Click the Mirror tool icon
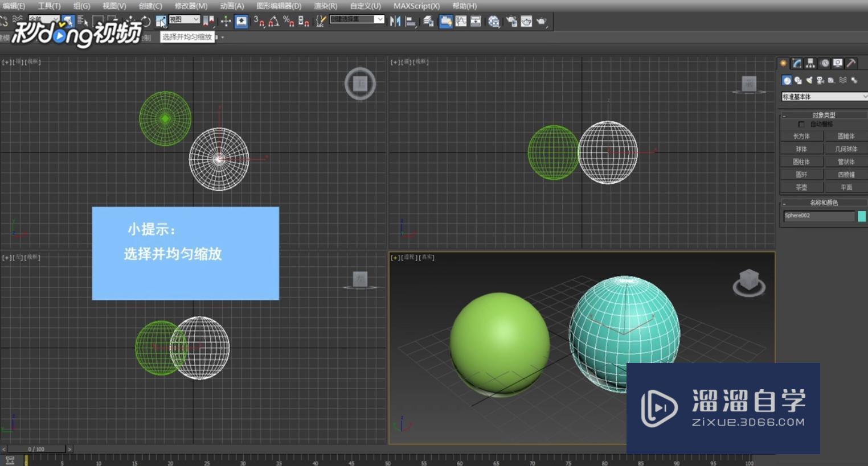This screenshot has width=868, height=466. [x=395, y=22]
